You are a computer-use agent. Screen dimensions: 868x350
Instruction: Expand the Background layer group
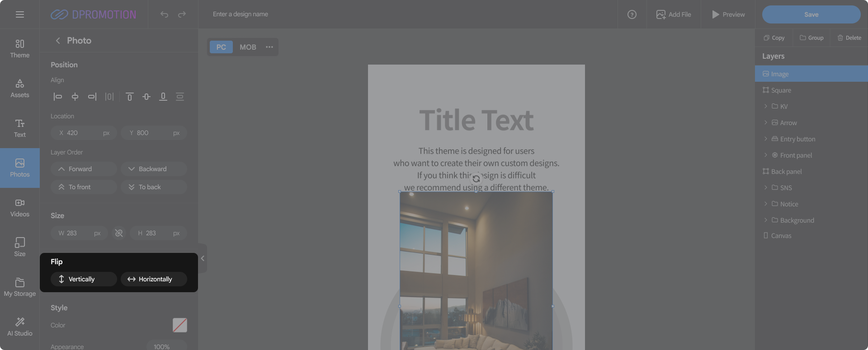click(x=766, y=220)
